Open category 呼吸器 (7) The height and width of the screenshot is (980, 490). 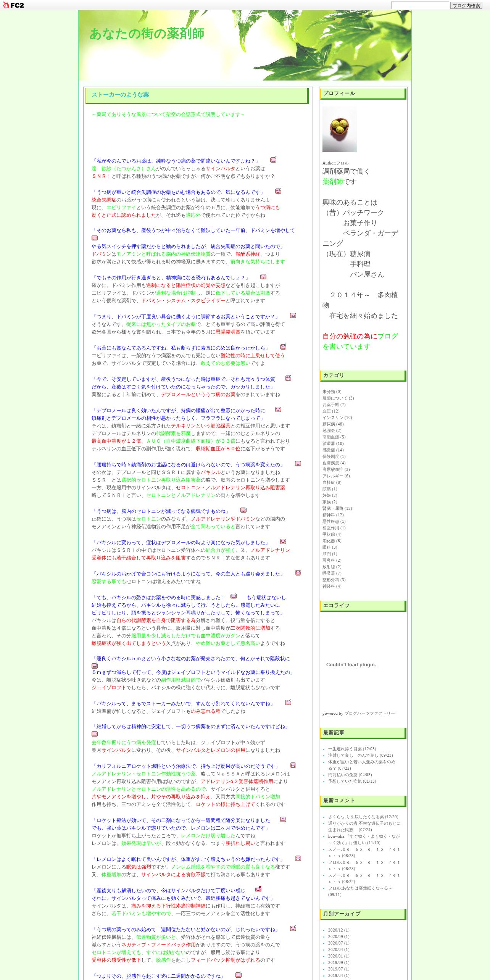pyautogui.click(x=332, y=573)
